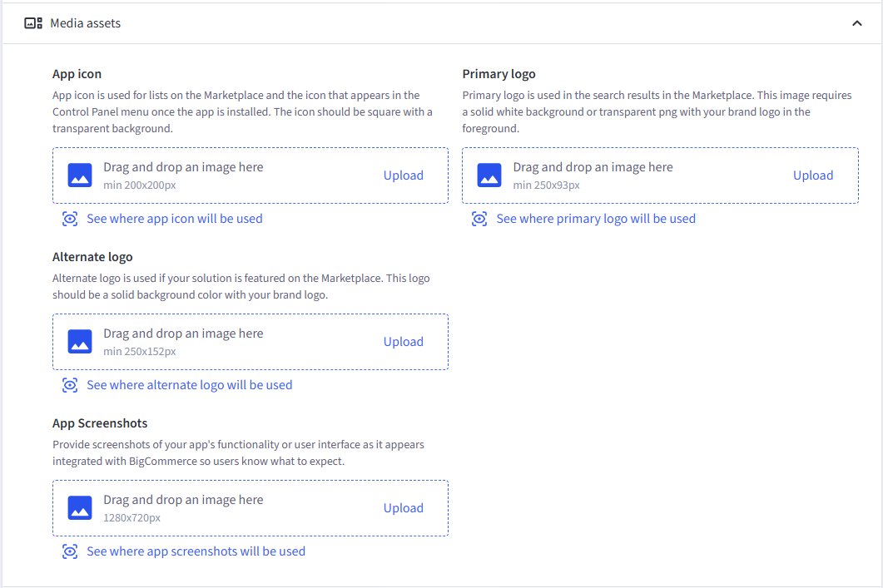This screenshot has width=883, height=588.
Task: Click the Media assets header title
Action: click(85, 23)
